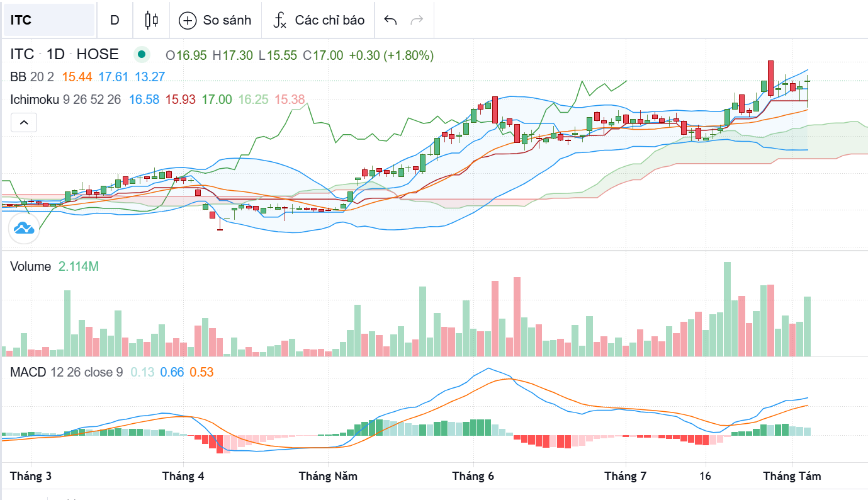
Task: Collapse the indicator legend with chevron
Action: 24,122
